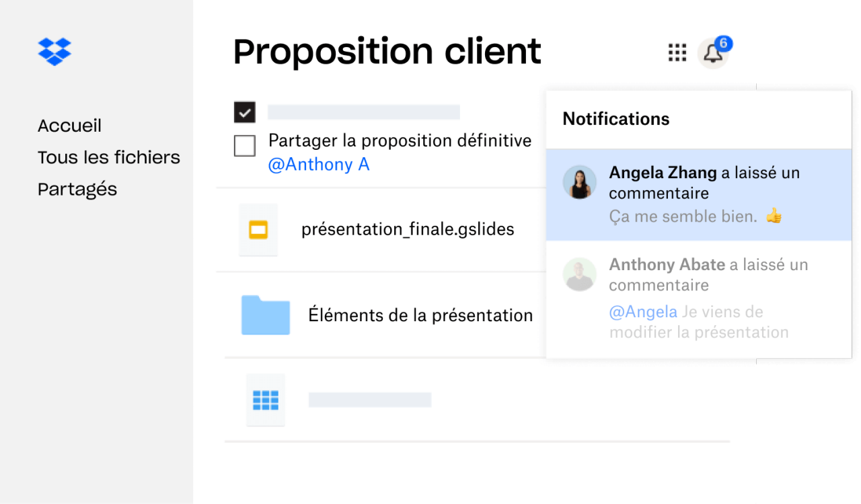
Task: Check the 'Partager la proposition définitive' checkbox
Action: click(244, 146)
